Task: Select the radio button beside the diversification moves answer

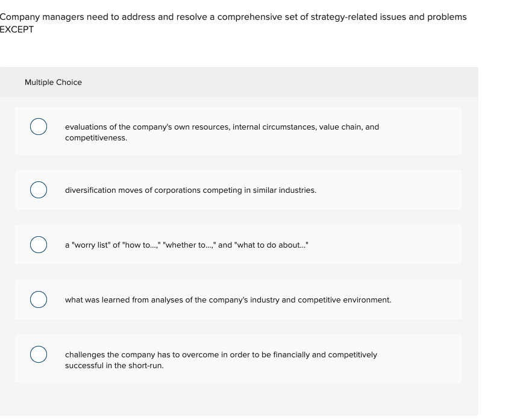Action: (x=38, y=190)
